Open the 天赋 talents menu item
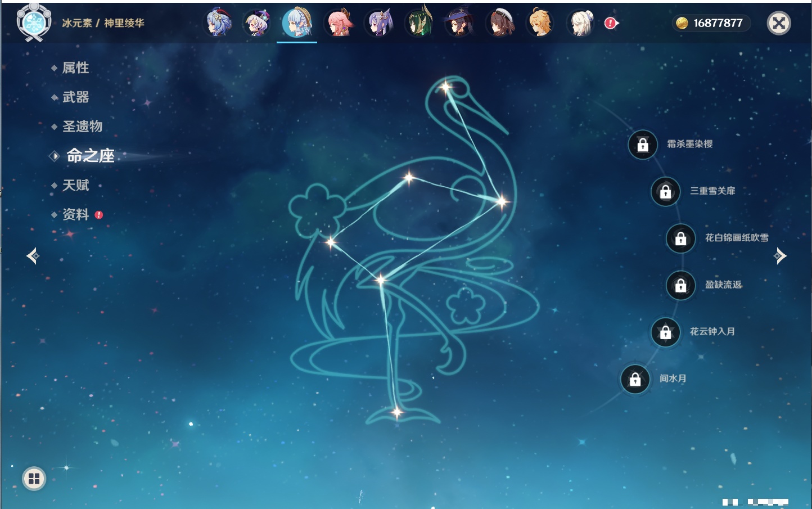 (75, 185)
